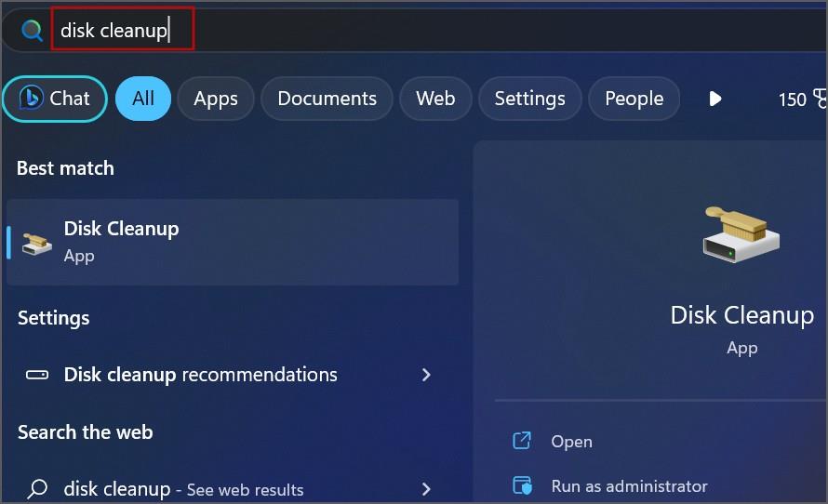This screenshot has height=504, width=828.
Task: Click the Bing icon inside the Chat pill
Action: tap(31, 98)
